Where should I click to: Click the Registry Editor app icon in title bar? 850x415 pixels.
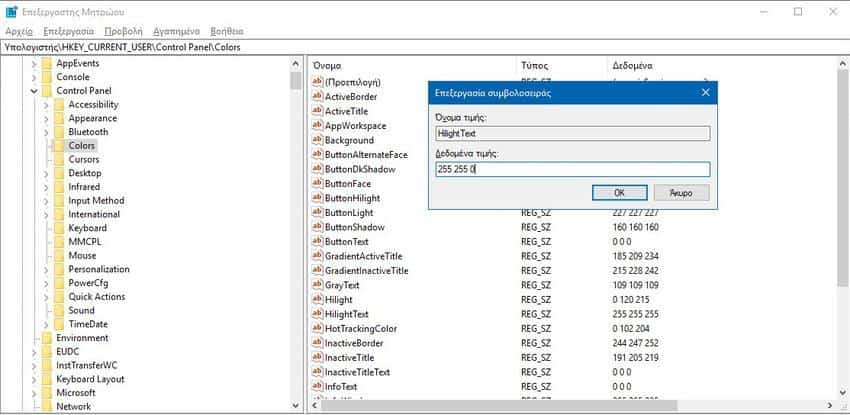[x=11, y=12]
